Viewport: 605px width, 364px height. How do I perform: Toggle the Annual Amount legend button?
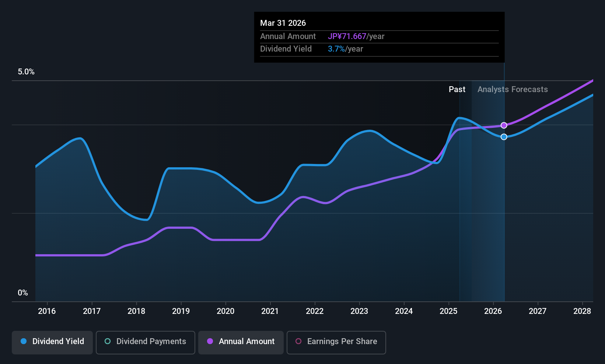click(241, 342)
